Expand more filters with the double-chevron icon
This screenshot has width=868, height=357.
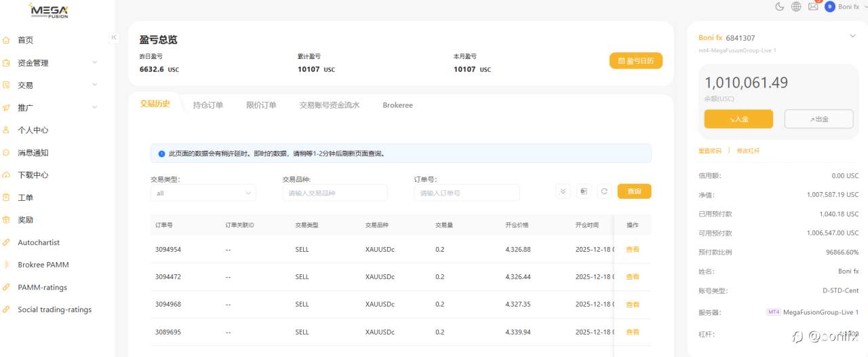point(563,192)
